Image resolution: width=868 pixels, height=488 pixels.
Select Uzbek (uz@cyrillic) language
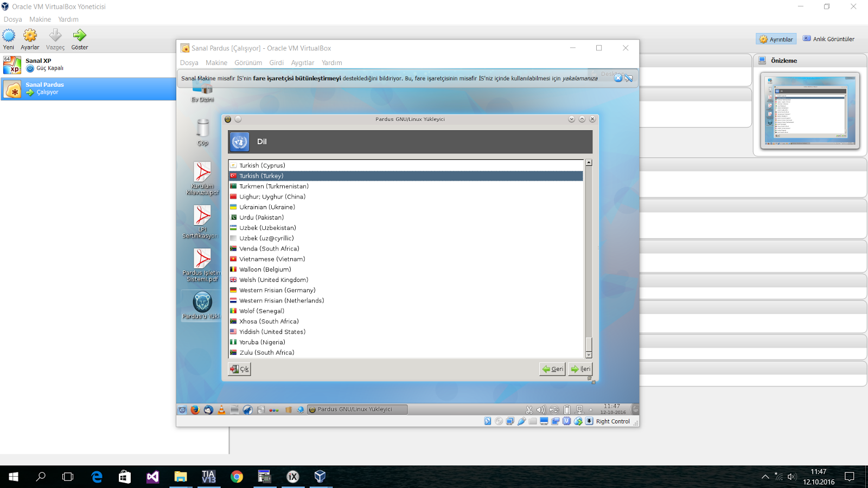[406, 238]
